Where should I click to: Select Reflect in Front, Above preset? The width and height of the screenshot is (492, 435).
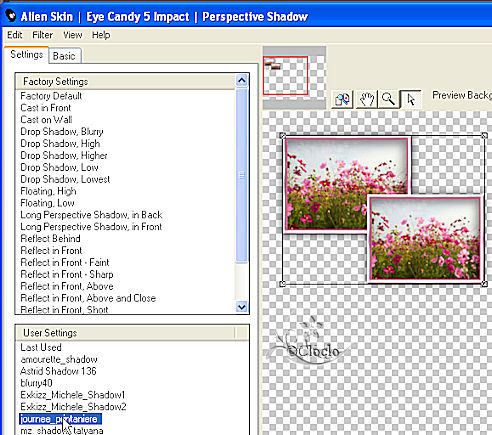[x=67, y=286]
